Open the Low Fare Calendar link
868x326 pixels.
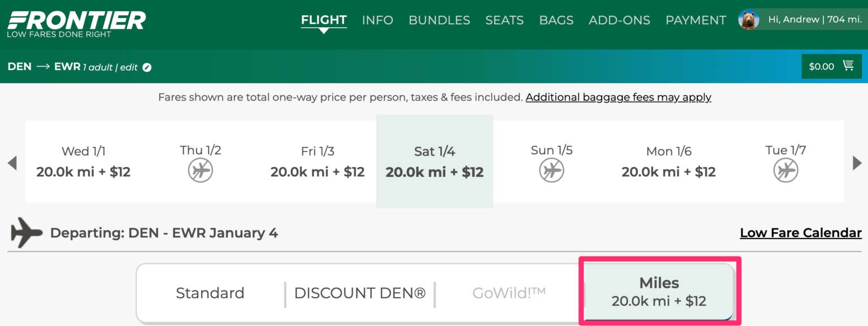pyautogui.click(x=801, y=233)
